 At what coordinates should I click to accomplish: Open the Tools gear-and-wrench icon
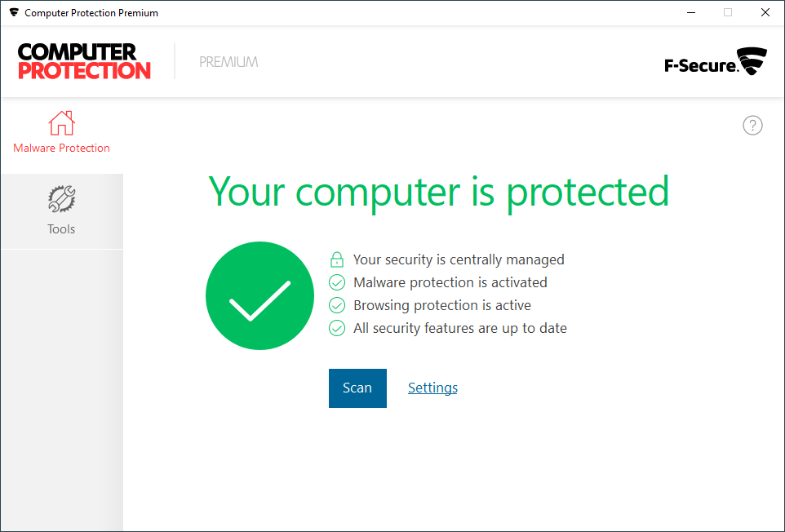(61, 199)
